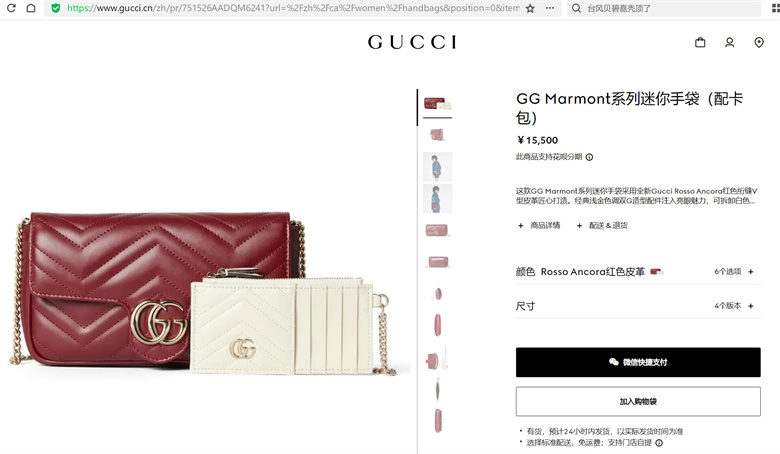Expand the 配送 & 退货 section

tap(602, 225)
